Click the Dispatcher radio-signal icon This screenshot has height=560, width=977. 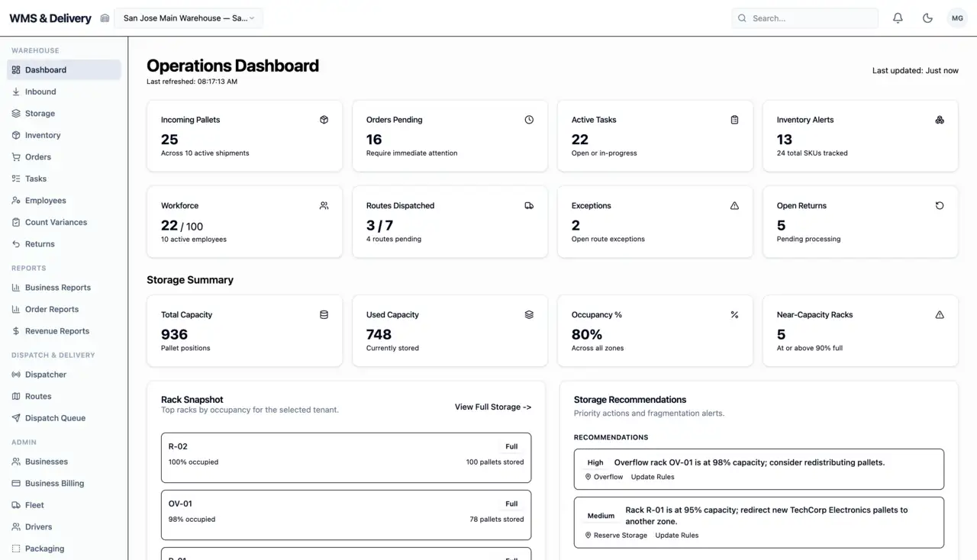16,375
